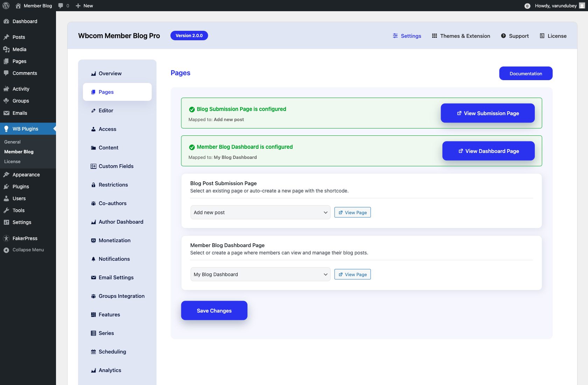The height and width of the screenshot is (385, 588).
Task: Open the Documentation button
Action: pyautogui.click(x=526, y=73)
